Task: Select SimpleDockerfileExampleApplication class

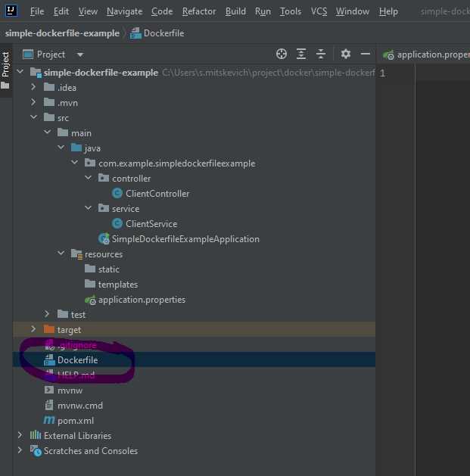Action: pos(185,239)
